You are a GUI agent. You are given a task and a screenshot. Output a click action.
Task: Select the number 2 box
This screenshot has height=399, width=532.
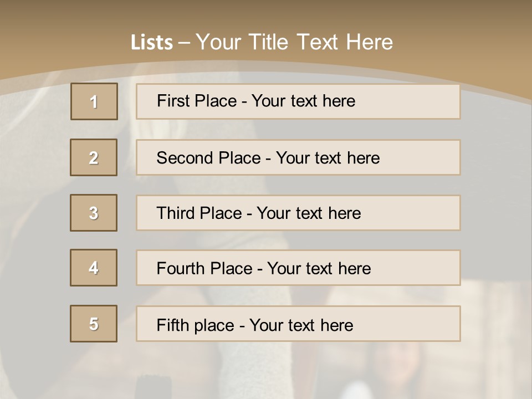tap(94, 157)
